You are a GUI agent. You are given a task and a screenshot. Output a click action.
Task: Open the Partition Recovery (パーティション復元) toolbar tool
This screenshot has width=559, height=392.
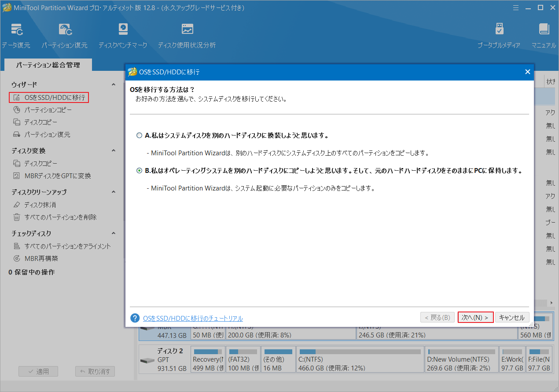[x=65, y=36]
